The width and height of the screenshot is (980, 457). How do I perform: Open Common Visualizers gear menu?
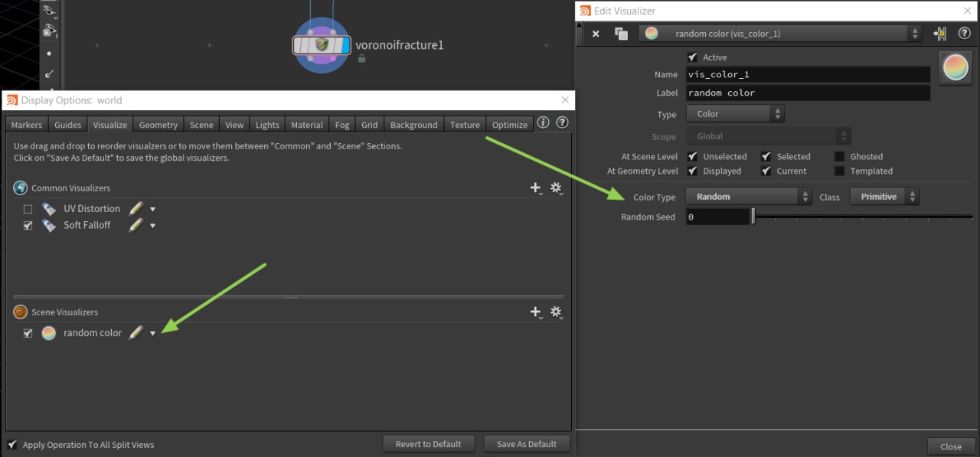tap(557, 188)
